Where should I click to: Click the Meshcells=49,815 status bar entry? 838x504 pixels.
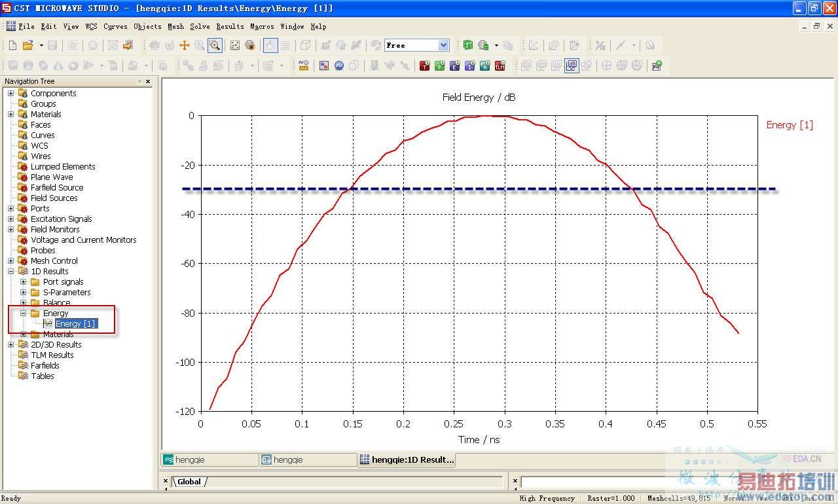[679, 498]
